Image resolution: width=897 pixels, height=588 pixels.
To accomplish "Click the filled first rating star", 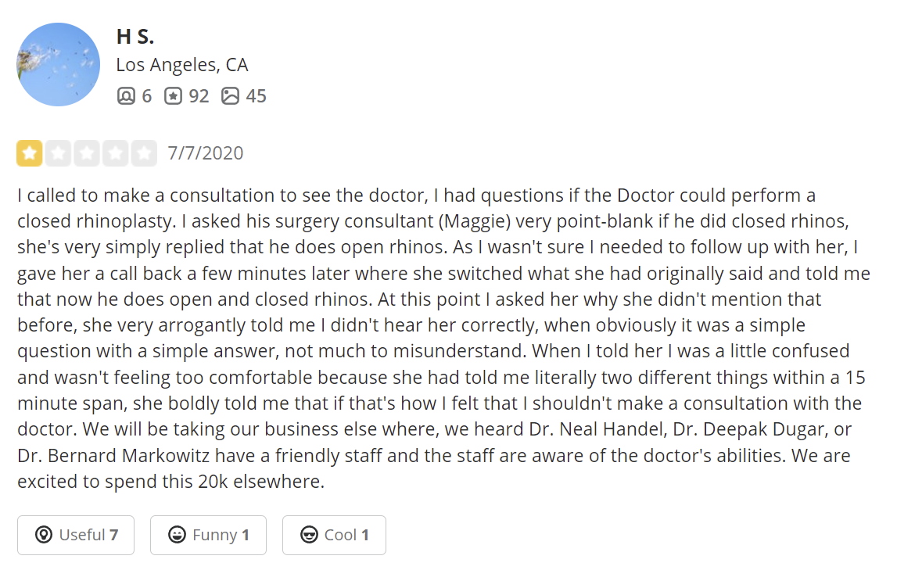I will [30, 153].
